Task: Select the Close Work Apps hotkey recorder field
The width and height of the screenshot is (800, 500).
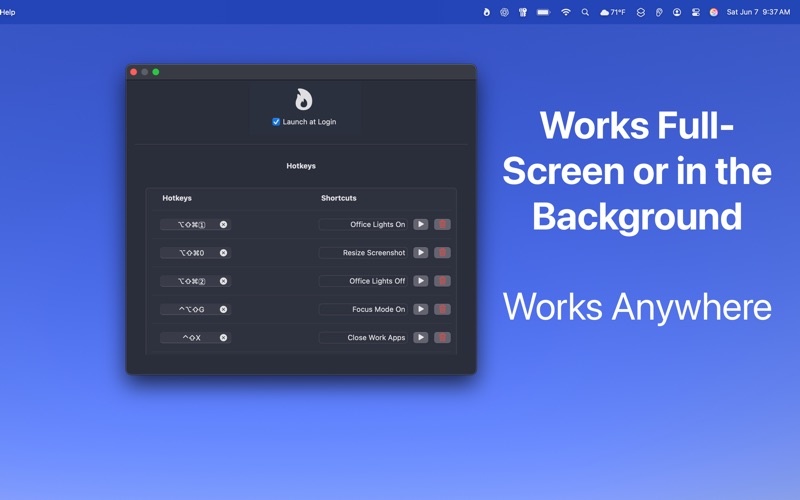Action: coord(195,338)
